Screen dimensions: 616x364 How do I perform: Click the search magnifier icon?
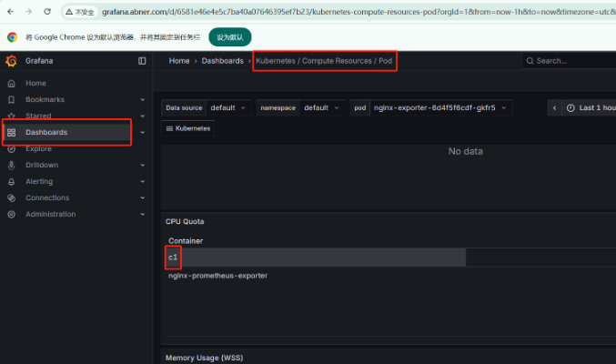[530, 61]
